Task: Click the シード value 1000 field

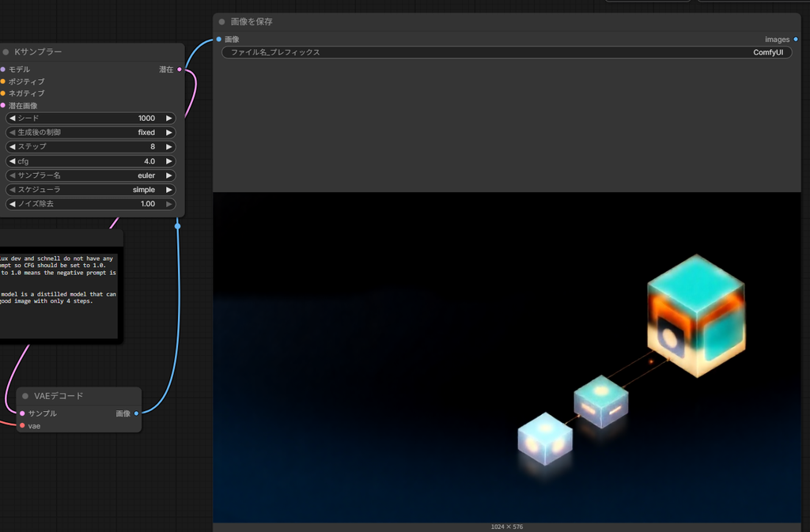Action: [90, 118]
